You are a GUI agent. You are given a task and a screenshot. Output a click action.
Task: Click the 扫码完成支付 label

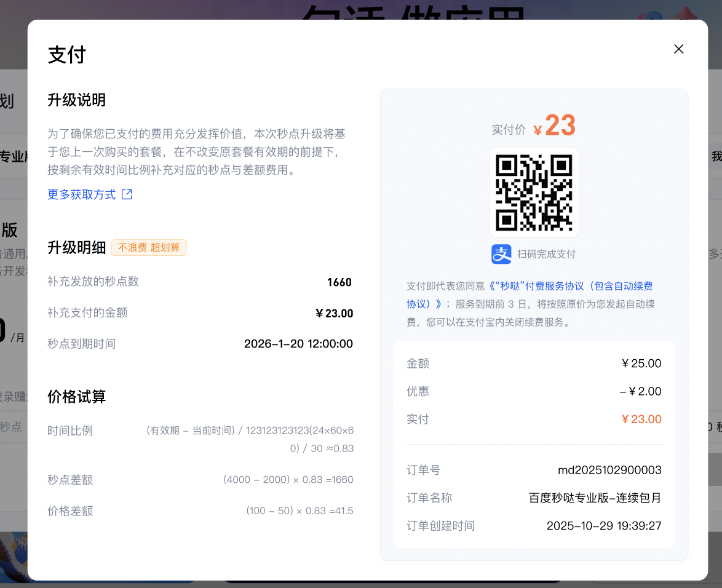pyautogui.click(x=546, y=254)
